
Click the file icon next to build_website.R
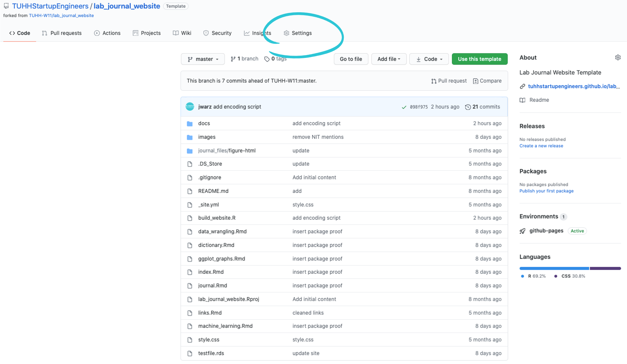[190, 218]
